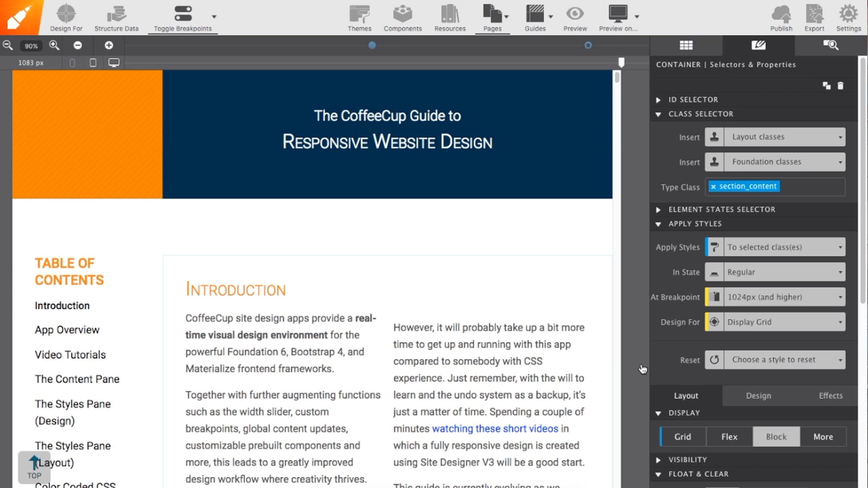The image size is (868, 488).
Task: Open the Themes panel
Action: point(359,17)
